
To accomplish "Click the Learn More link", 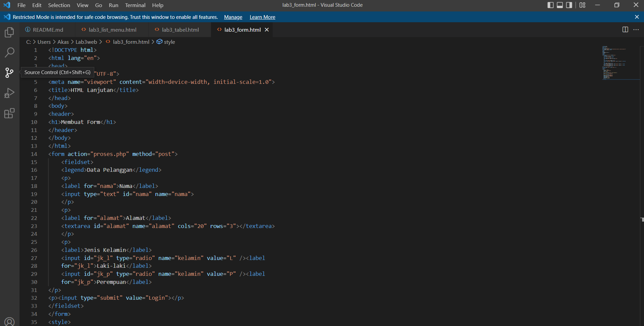I will pyautogui.click(x=262, y=17).
